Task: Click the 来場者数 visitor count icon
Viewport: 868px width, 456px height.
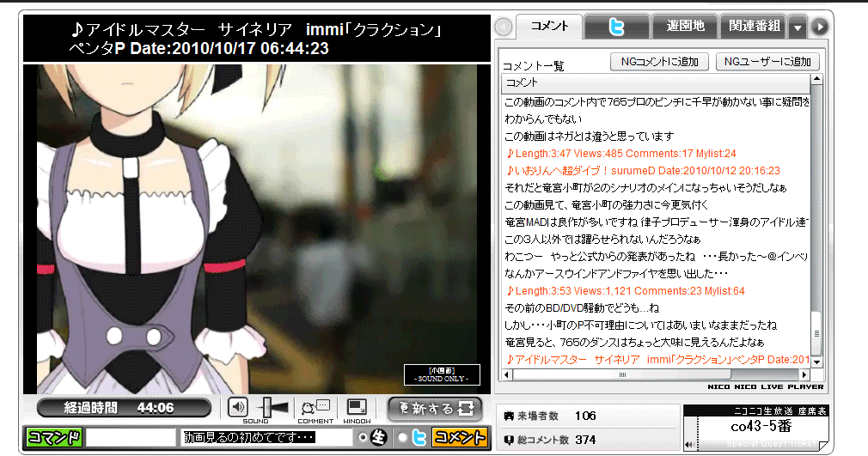Action: [509, 416]
